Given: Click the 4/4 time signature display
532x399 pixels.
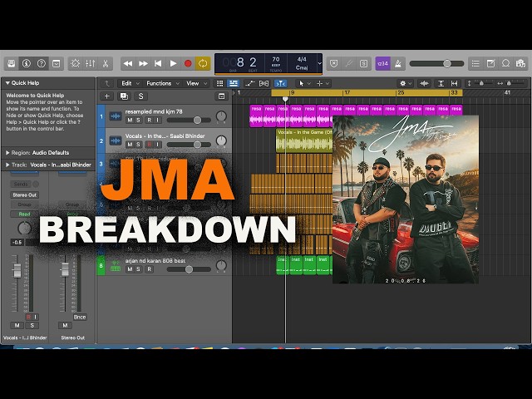Looking at the screenshot, I should (x=302, y=59).
